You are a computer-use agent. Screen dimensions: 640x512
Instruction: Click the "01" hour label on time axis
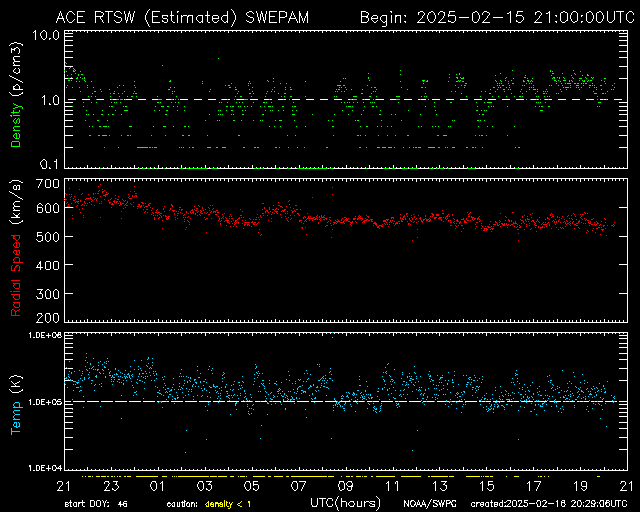pos(157,486)
